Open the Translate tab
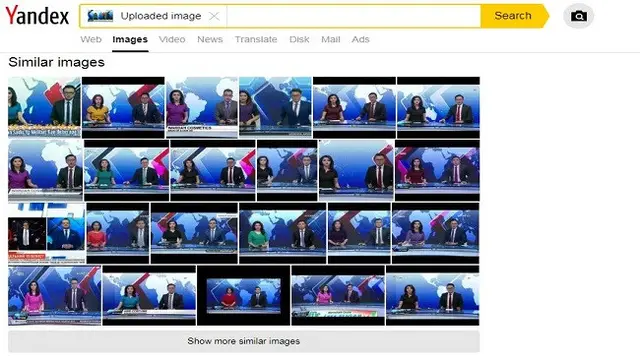Screen dimensions: 640x360 pos(256,40)
